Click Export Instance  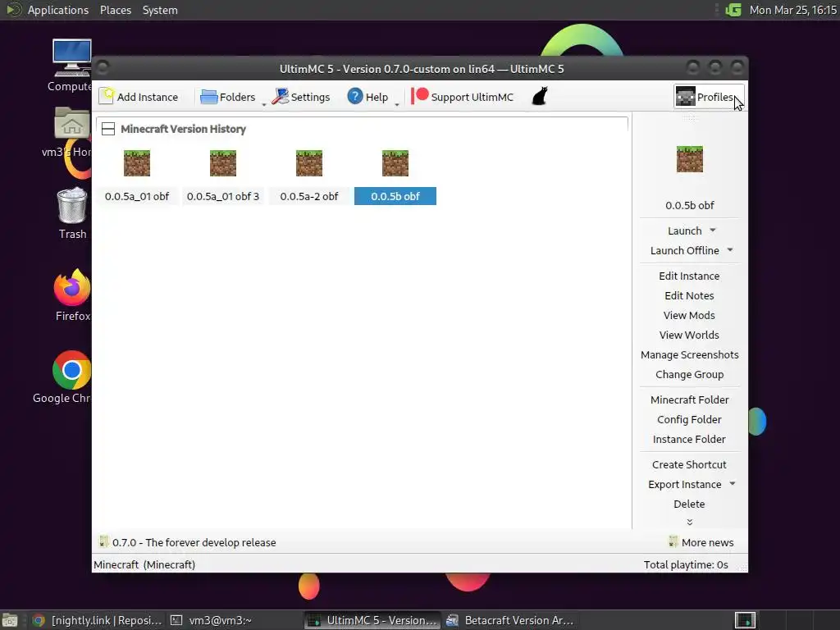pos(685,485)
